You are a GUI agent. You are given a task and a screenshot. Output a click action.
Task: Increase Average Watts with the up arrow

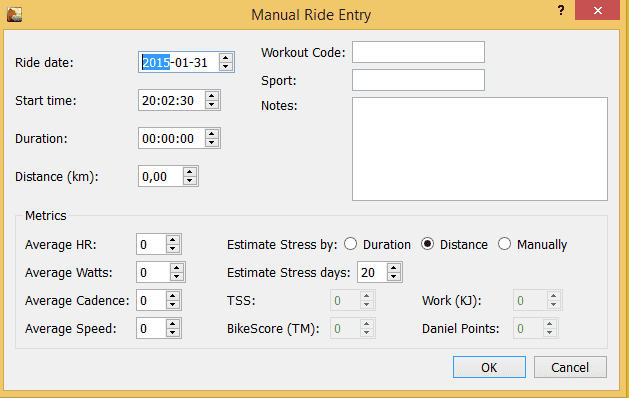coord(177,268)
